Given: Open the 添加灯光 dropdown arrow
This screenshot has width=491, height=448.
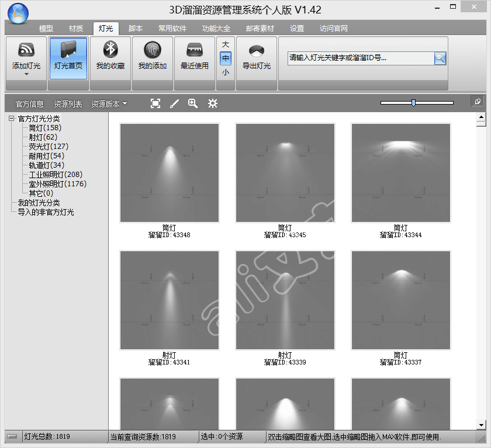Looking at the screenshot, I should pos(26,74).
